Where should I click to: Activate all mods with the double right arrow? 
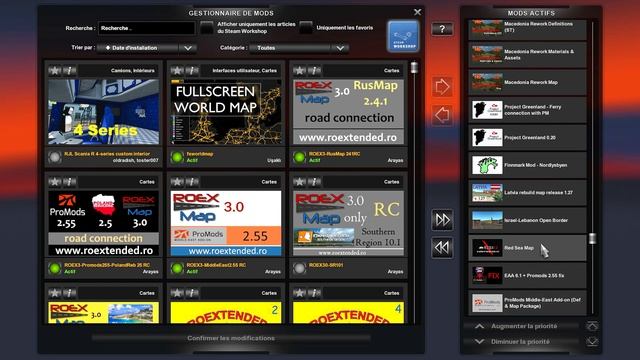click(442, 220)
